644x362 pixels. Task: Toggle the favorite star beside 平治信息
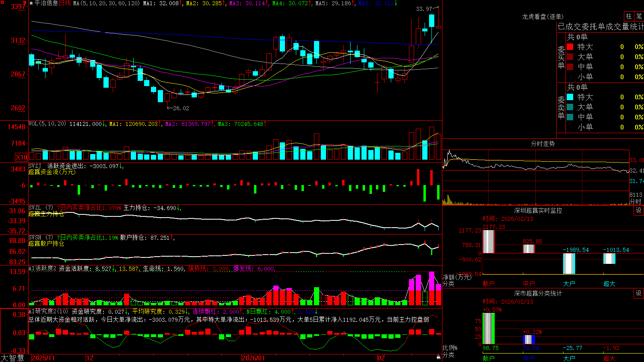[x=31, y=3]
